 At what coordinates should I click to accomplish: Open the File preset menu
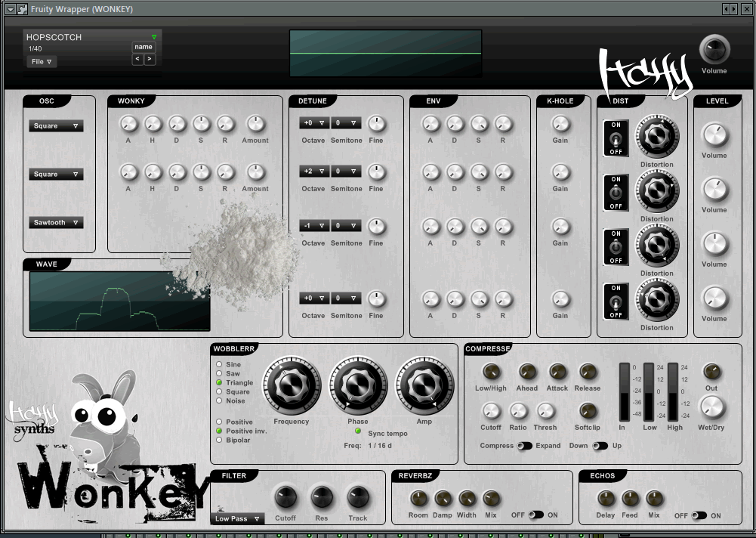42,62
